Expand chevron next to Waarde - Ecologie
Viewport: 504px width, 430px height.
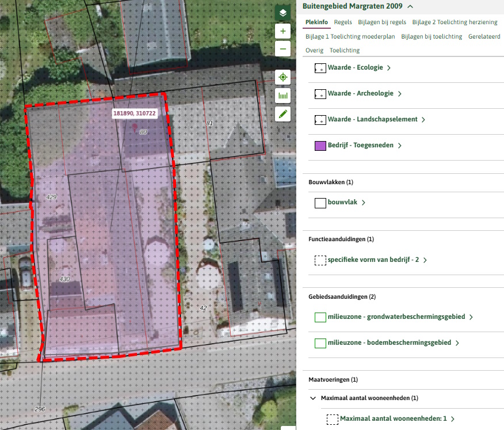[x=389, y=68]
